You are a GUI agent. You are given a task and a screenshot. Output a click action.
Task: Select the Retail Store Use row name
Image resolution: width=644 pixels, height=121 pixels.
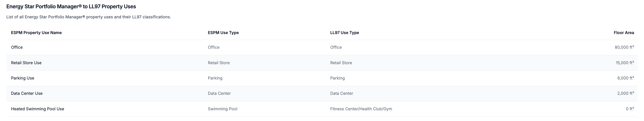(x=26, y=63)
